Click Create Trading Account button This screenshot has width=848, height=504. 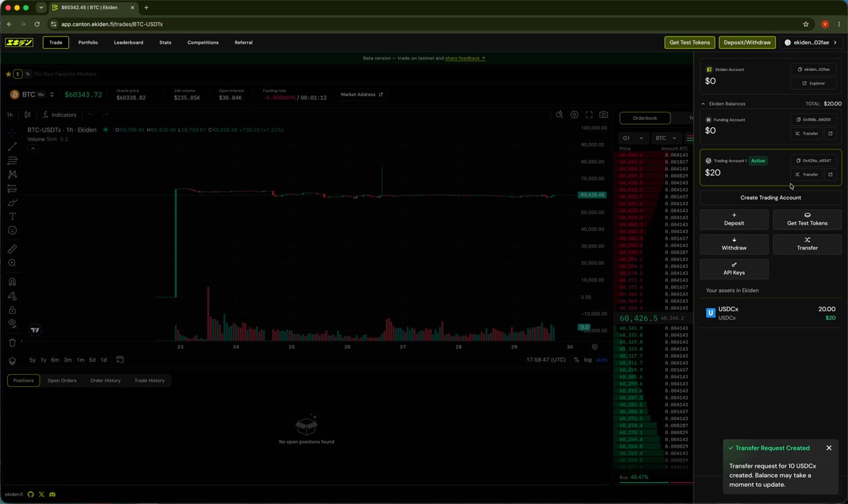(770, 197)
